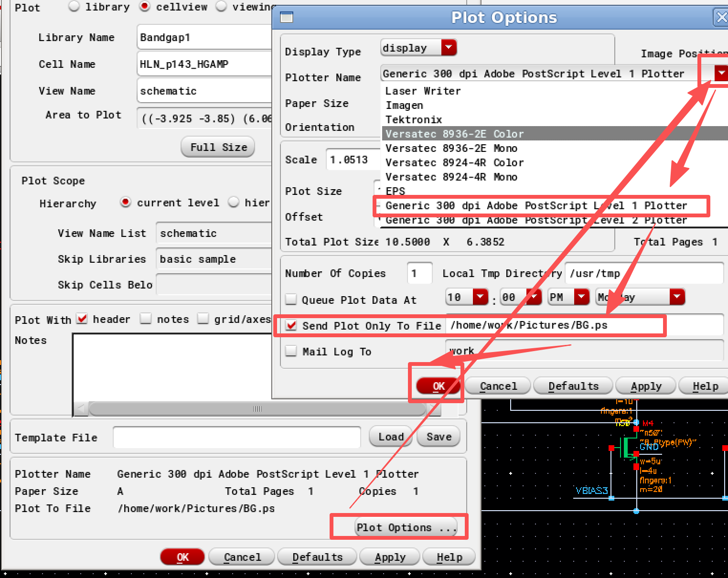728x578 pixels.
Task: Click the Mail Log To field
Action: [585, 351]
